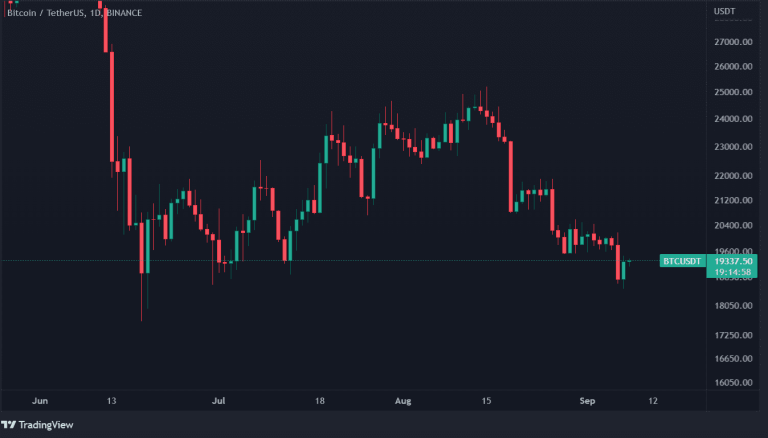Screen dimensions: 768x438
Task: Click the 27000.00 price scale label
Action: click(733, 42)
